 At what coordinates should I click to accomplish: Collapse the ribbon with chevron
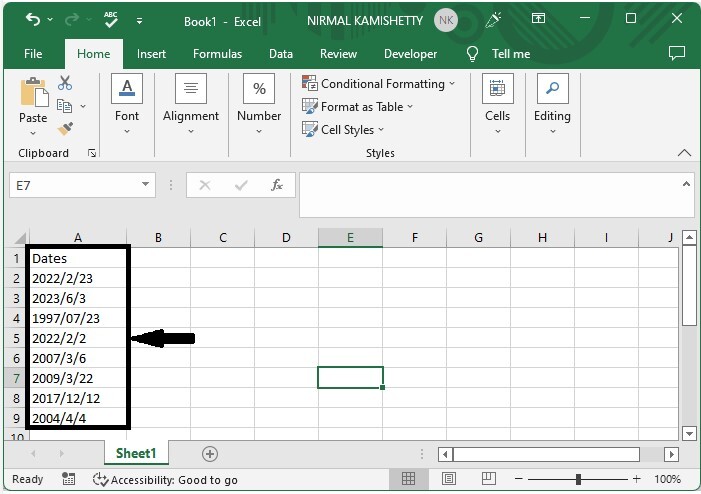[x=684, y=153]
